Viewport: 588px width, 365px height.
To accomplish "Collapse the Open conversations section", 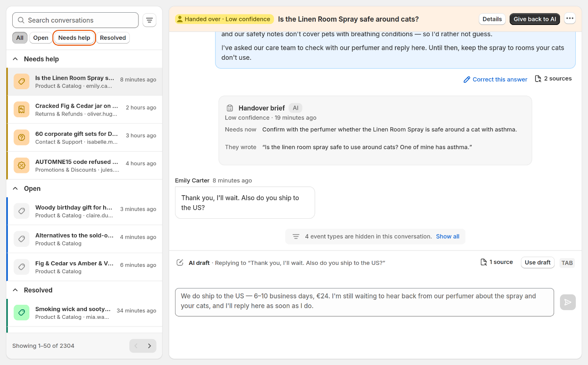I will 15,188.
